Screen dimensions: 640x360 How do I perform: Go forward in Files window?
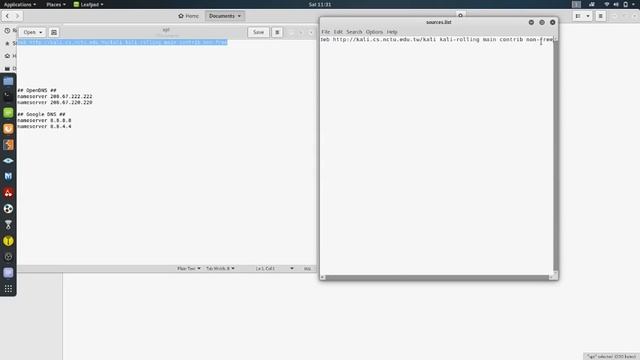17,16
